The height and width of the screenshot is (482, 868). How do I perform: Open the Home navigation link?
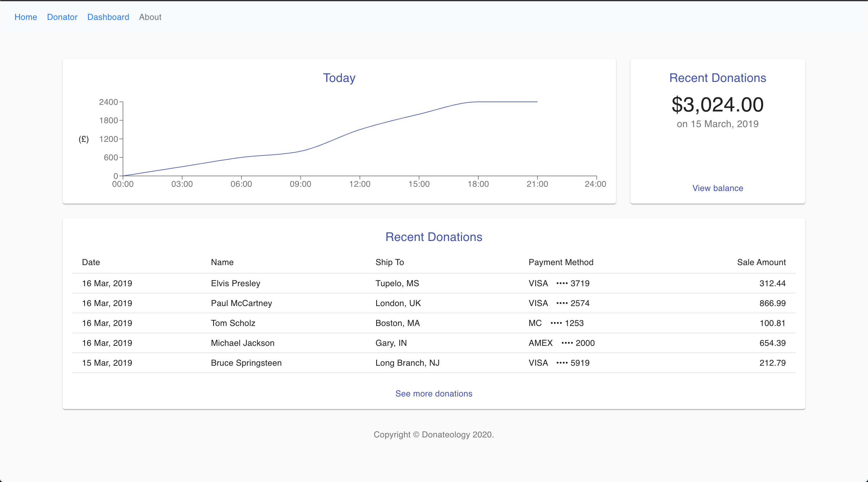(x=26, y=17)
